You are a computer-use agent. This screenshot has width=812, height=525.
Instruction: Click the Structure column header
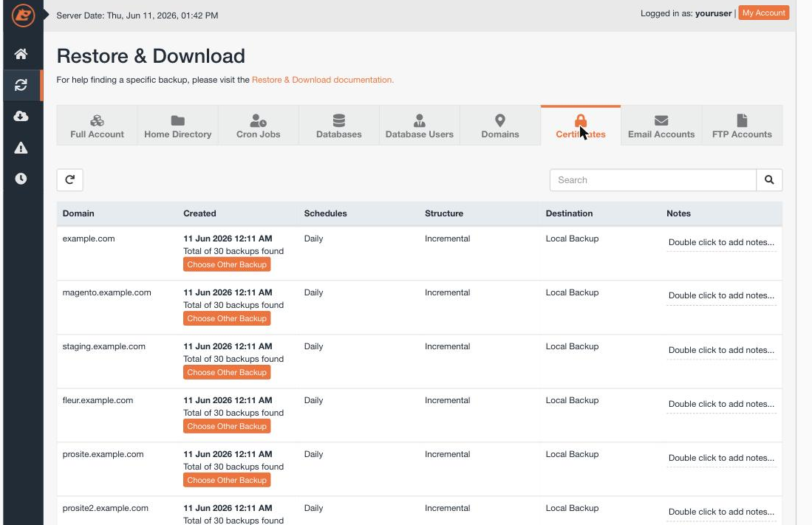444,213
